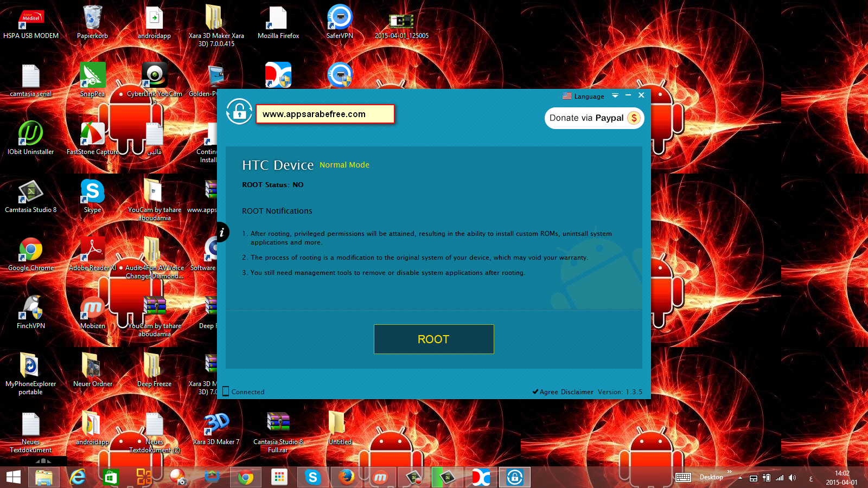Image resolution: width=868 pixels, height=488 pixels.
Task: Click the Windows Start button
Action: [14, 477]
